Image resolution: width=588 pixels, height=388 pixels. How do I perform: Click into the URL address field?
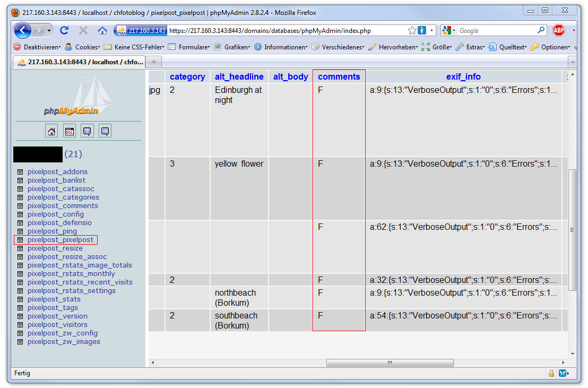[x=287, y=30]
